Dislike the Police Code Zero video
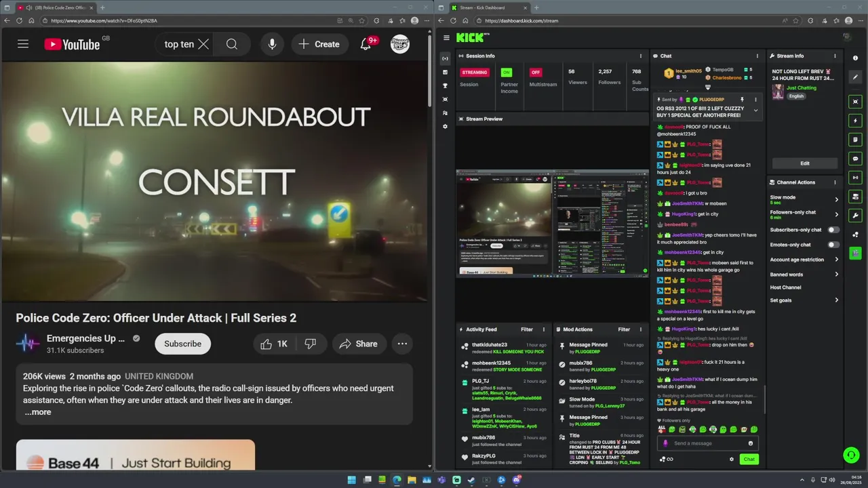This screenshot has height=488, width=868. coord(310,344)
